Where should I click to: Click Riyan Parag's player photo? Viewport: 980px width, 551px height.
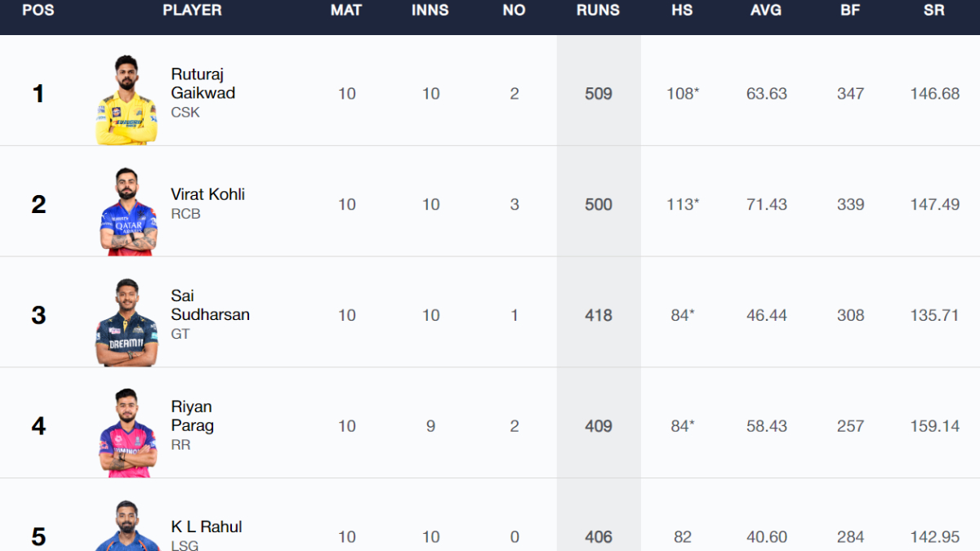(x=127, y=433)
